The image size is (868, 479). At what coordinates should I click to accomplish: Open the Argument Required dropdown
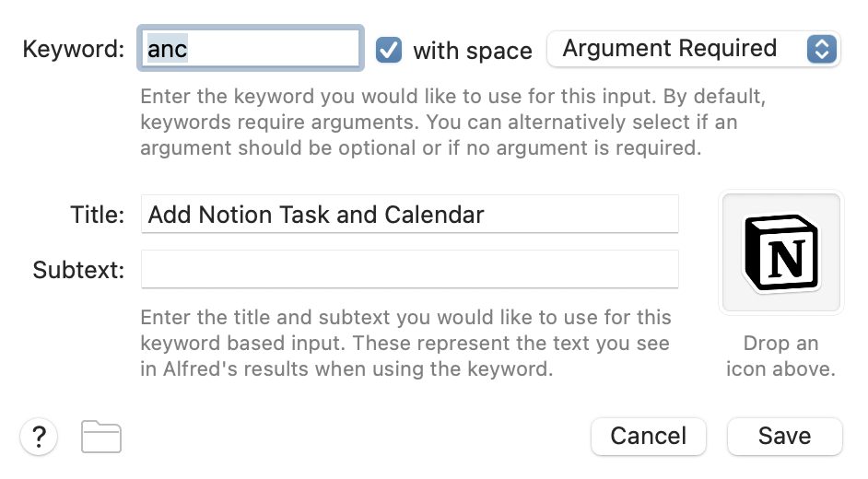click(694, 49)
